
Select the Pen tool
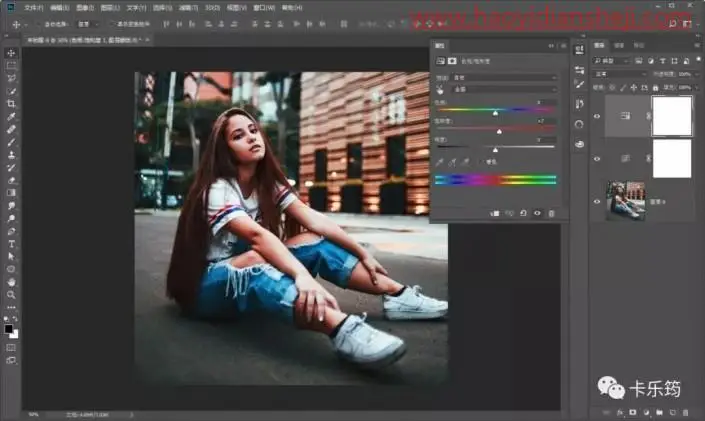(11, 231)
